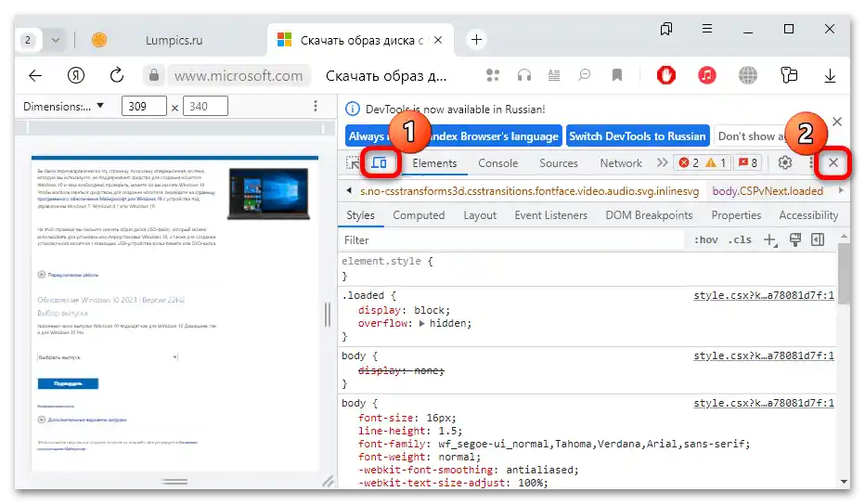Viewport: 865px width, 504px height.
Task: Open DevTools three-dot customize menu
Action: [810, 162]
